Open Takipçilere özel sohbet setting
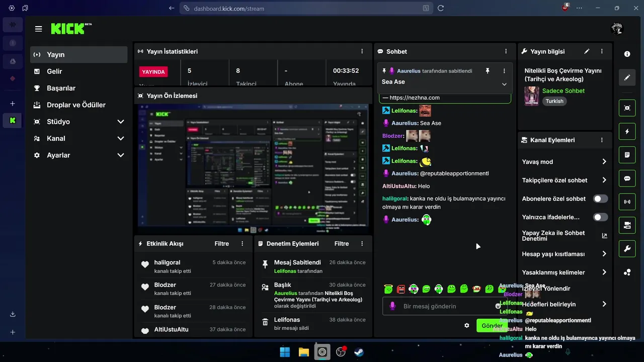This screenshot has height=362, width=644. [x=565, y=180]
